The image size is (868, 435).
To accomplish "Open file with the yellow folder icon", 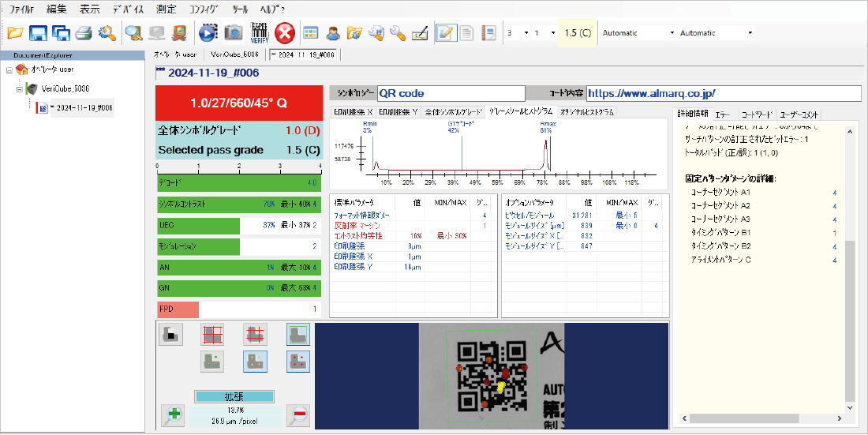I will (15, 33).
